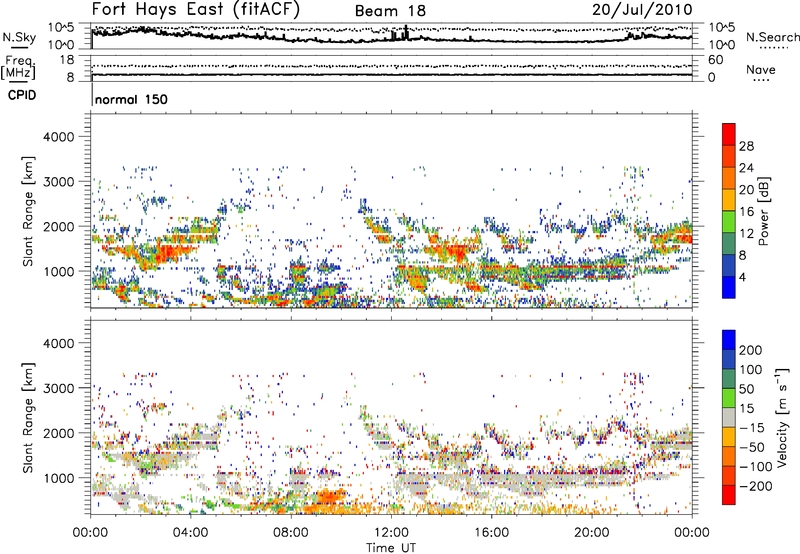The width and height of the screenshot is (800, 554).
Task: Click the "16" label on Power colorbar
Action: [746, 212]
